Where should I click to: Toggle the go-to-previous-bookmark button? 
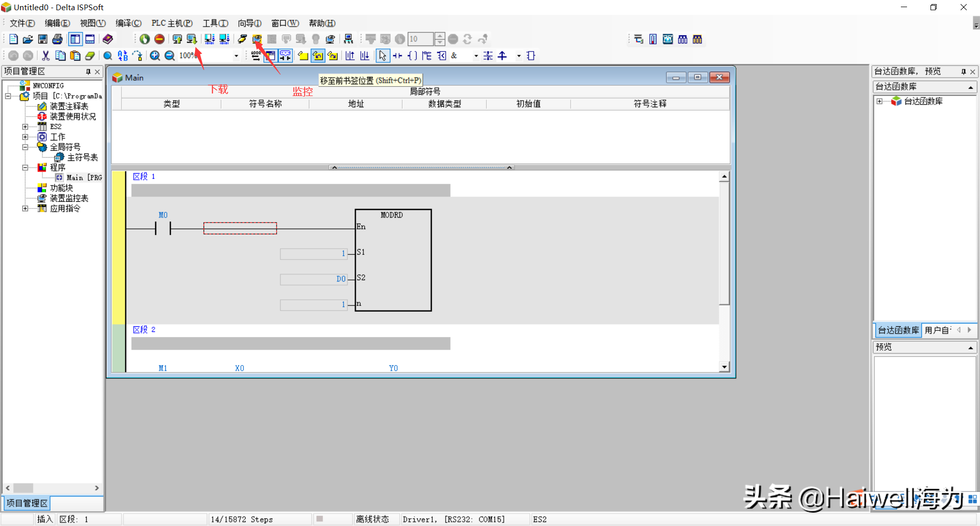[x=318, y=56]
